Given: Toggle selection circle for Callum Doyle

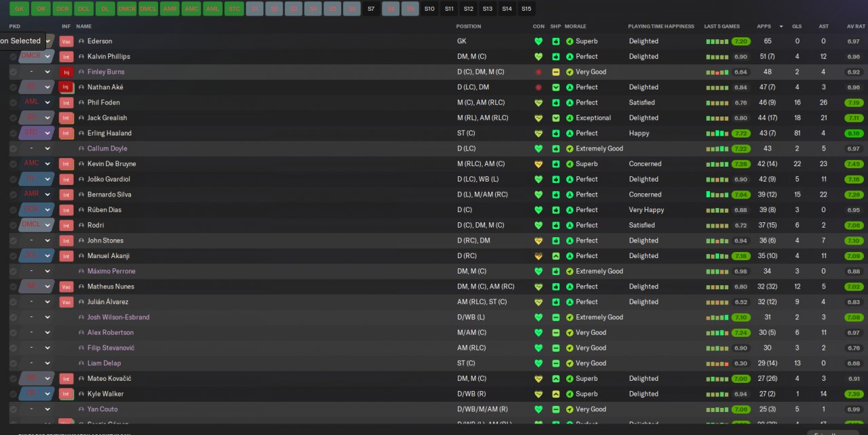Looking at the screenshot, I should [x=13, y=148].
